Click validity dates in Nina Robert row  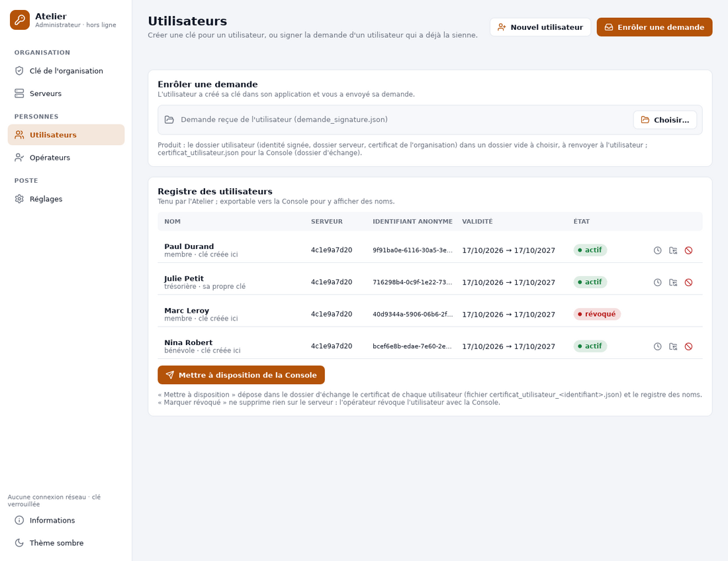tap(508, 346)
